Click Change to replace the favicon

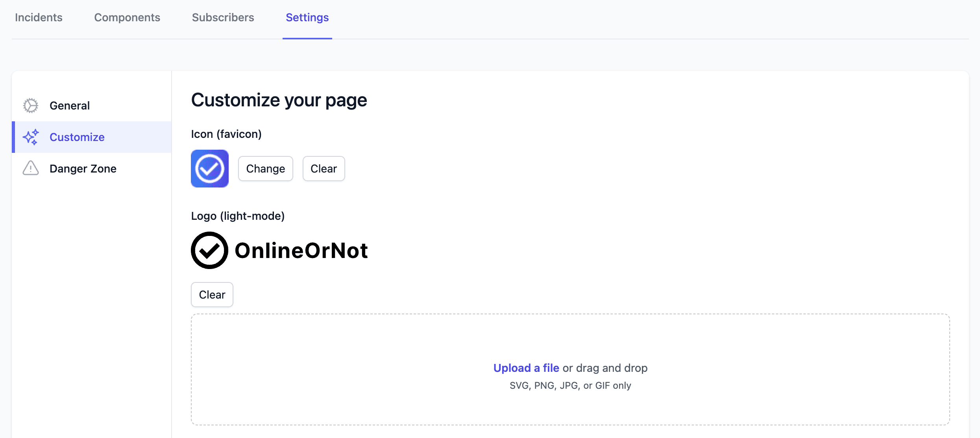click(x=265, y=169)
